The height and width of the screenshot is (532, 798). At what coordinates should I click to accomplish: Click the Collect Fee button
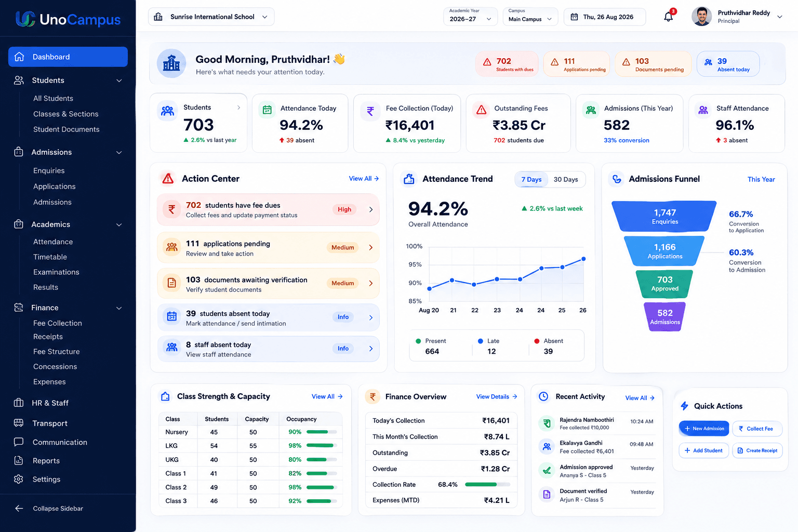(757, 429)
